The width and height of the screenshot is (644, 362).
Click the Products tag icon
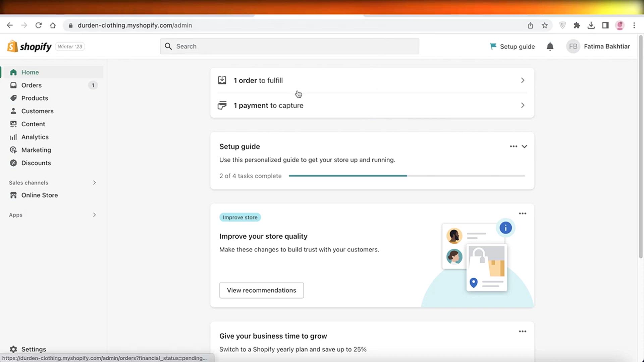[x=13, y=98]
